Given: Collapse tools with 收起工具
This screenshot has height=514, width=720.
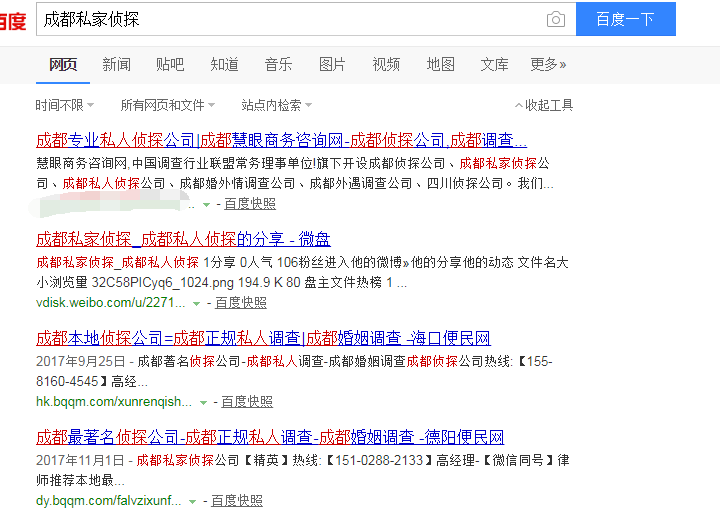Looking at the screenshot, I should point(544,105).
